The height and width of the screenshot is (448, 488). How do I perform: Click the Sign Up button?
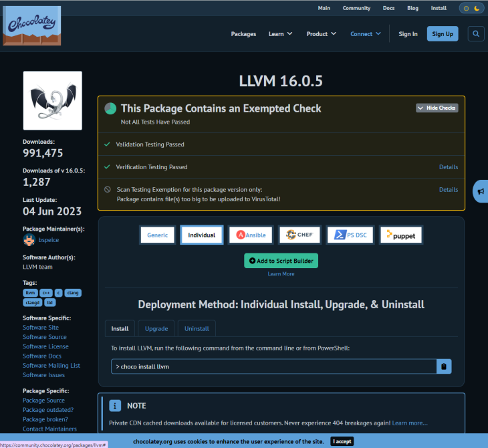(443, 33)
